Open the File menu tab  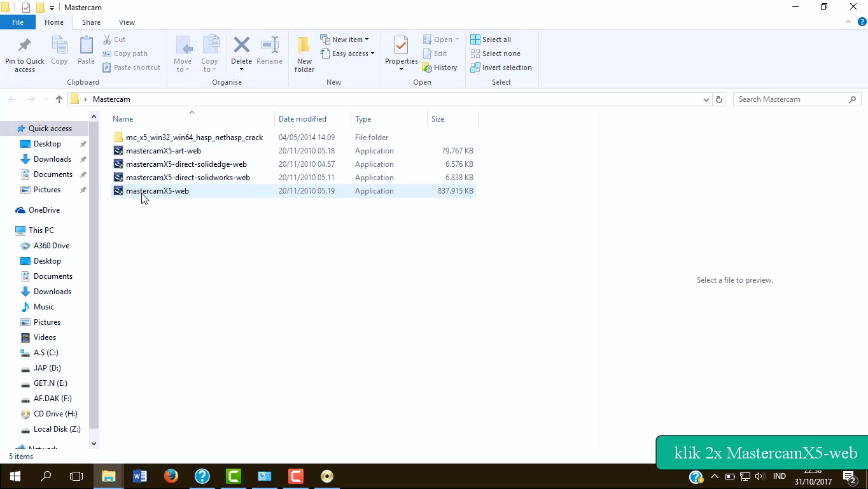coord(18,22)
